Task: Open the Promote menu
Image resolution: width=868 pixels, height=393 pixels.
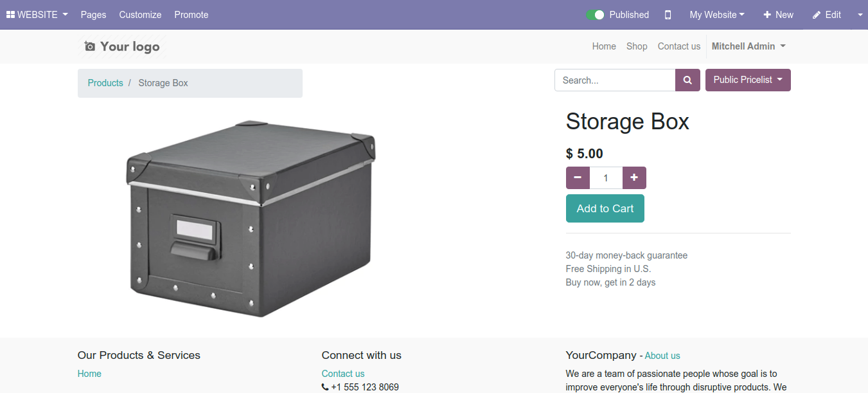Action: [x=191, y=15]
